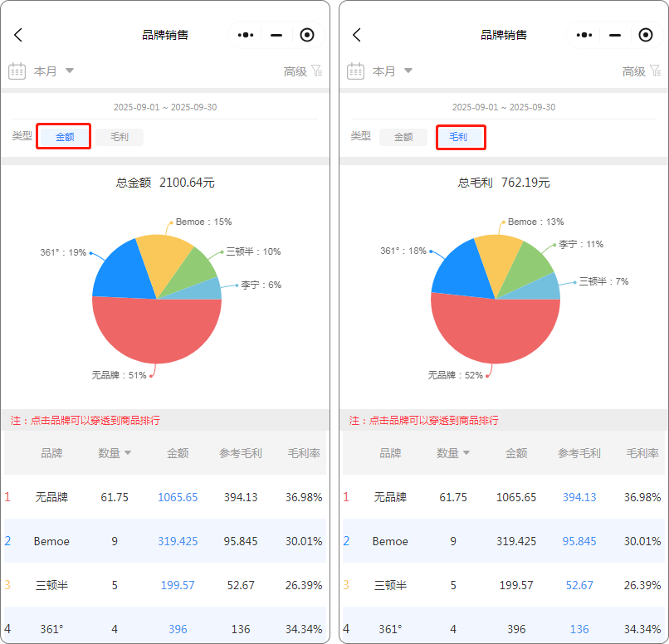Select the 金额 type tab on left screen
The height and width of the screenshot is (644, 669).
pos(65,137)
